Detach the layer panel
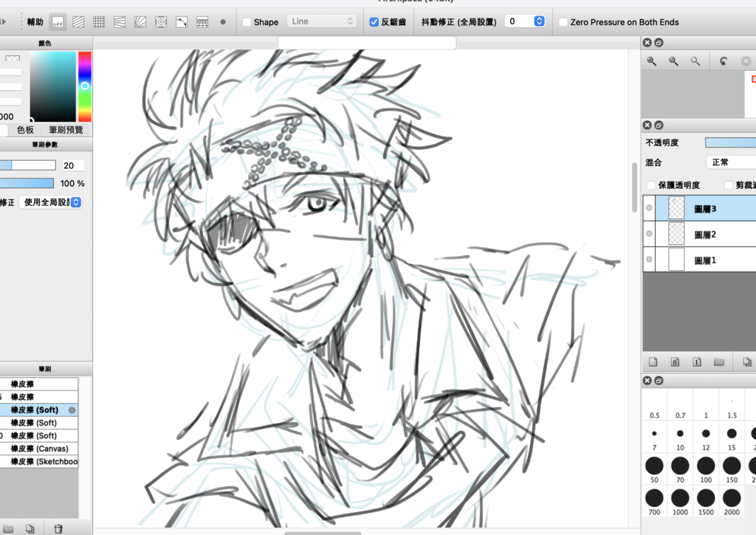The width and height of the screenshot is (756, 535). click(x=659, y=125)
